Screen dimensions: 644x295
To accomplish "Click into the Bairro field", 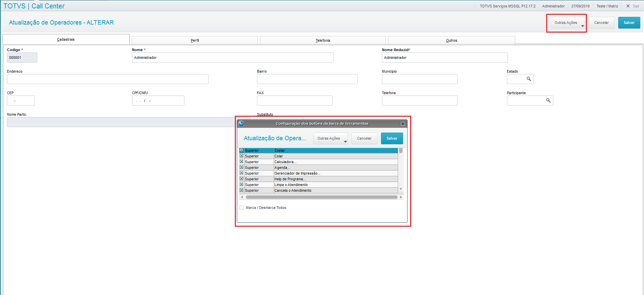I will click(307, 79).
